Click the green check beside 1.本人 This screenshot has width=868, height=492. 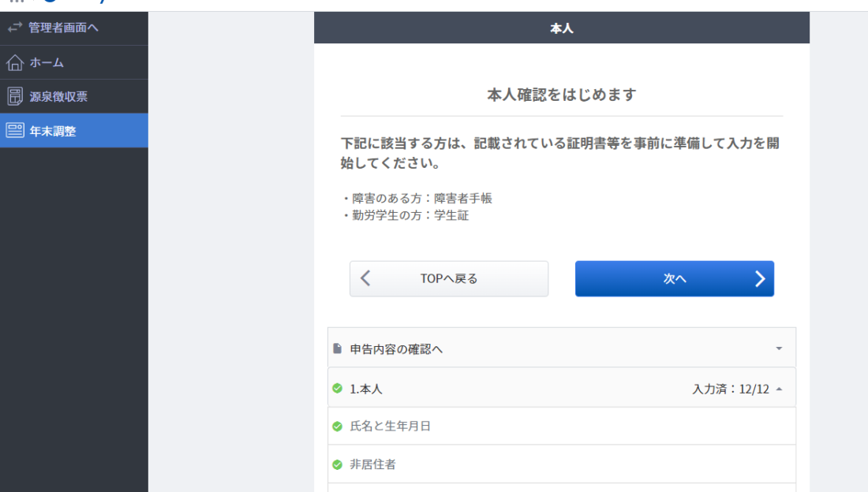click(337, 389)
